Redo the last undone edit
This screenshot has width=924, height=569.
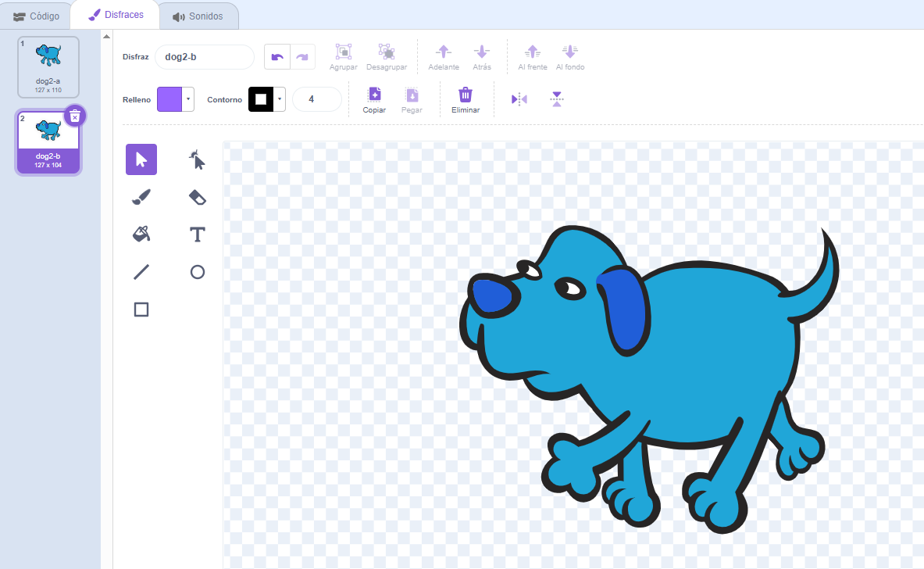tap(302, 56)
